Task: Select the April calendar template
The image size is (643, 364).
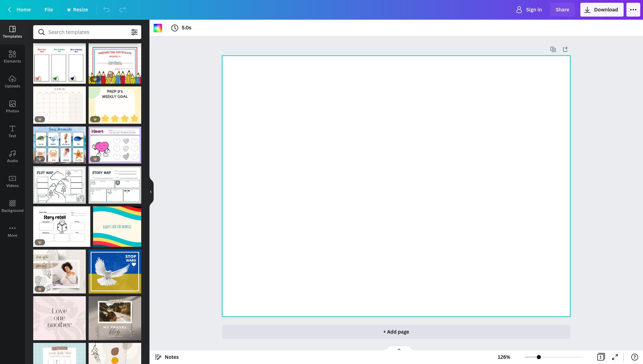Action: [x=60, y=105]
